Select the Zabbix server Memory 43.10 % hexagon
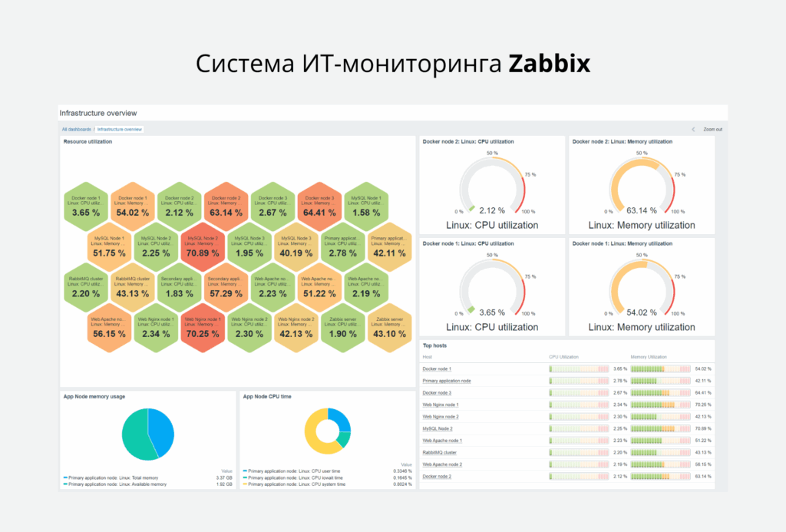 [389, 328]
